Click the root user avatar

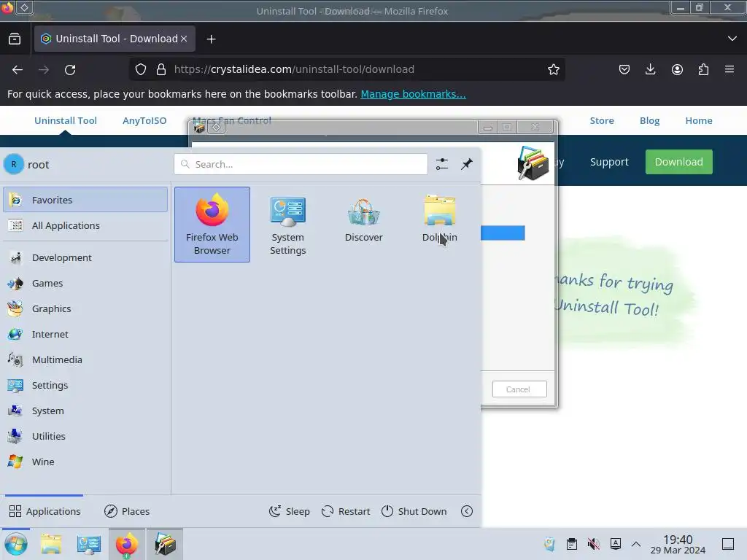[14, 164]
